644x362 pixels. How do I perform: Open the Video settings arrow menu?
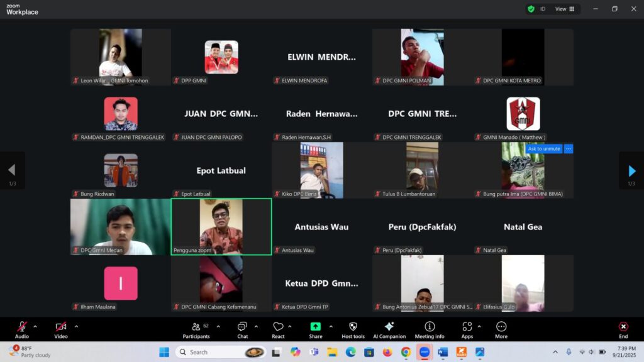pyautogui.click(x=76, y=326)
